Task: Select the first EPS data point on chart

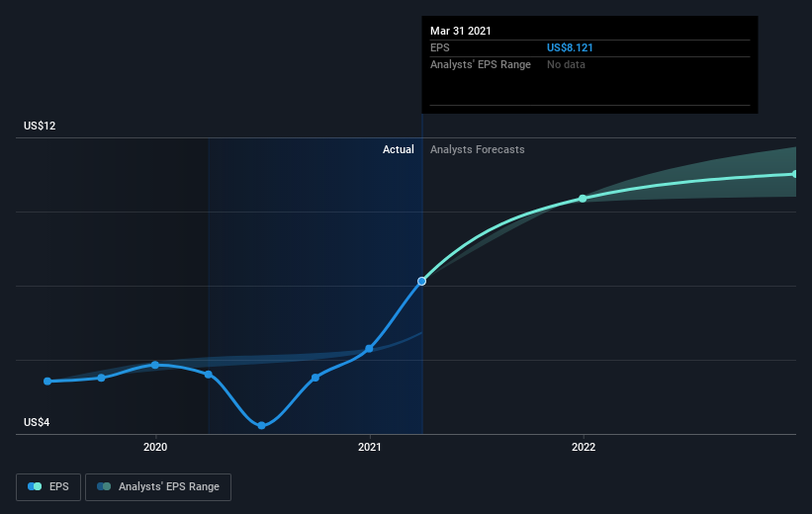Action: (47, 382)
